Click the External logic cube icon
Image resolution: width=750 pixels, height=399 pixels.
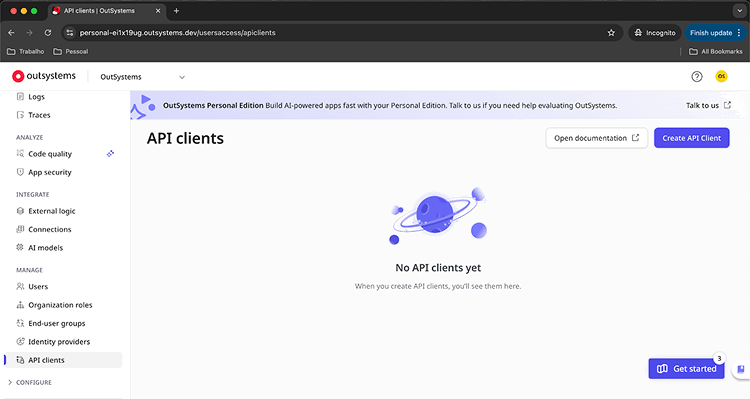(x=20, y=211)
